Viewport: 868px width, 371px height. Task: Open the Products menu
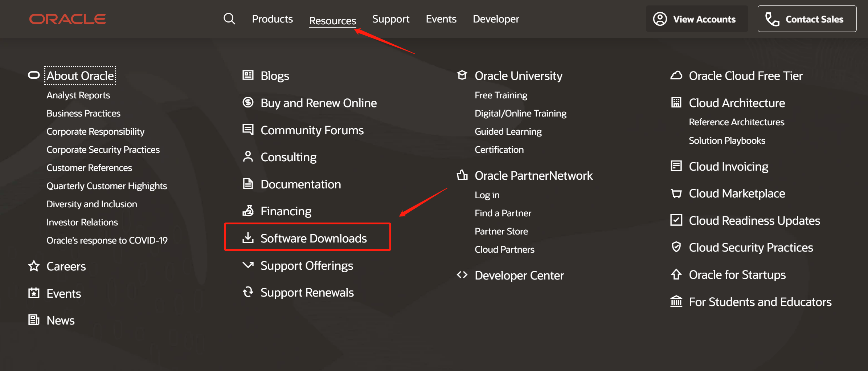(273, 19)
